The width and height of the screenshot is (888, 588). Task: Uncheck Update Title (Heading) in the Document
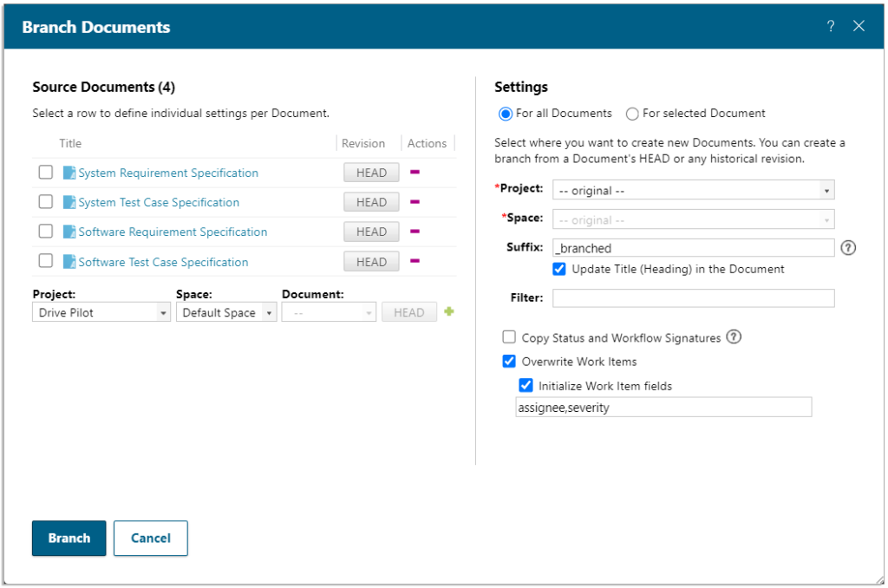(x=559, y=269)
